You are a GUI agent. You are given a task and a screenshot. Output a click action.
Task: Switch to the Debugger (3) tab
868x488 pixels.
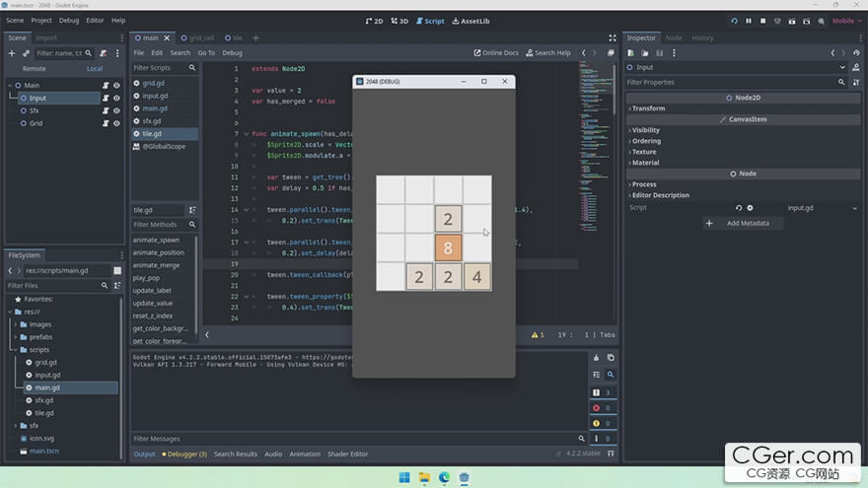(x=184, y=453)
